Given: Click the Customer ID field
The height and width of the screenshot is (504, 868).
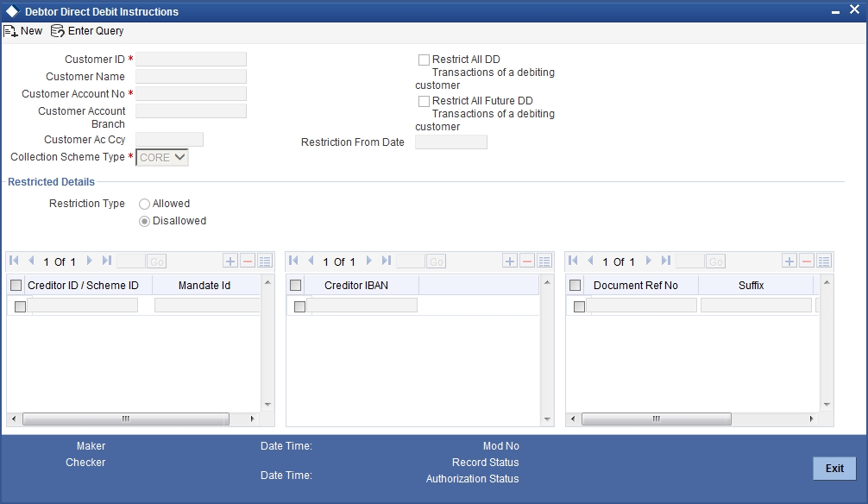Looking at the screenshot, I should point(191,60).
